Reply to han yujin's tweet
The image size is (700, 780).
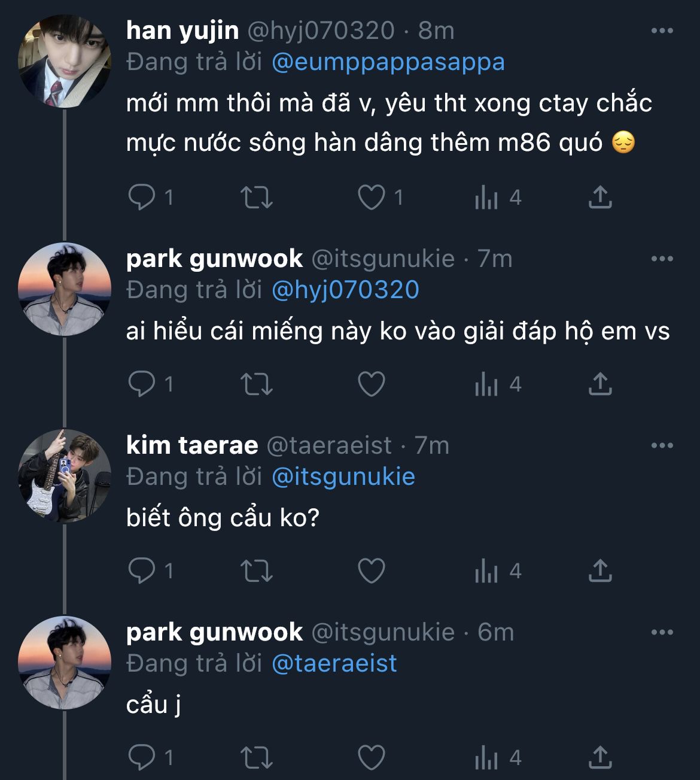click(142, 197)
